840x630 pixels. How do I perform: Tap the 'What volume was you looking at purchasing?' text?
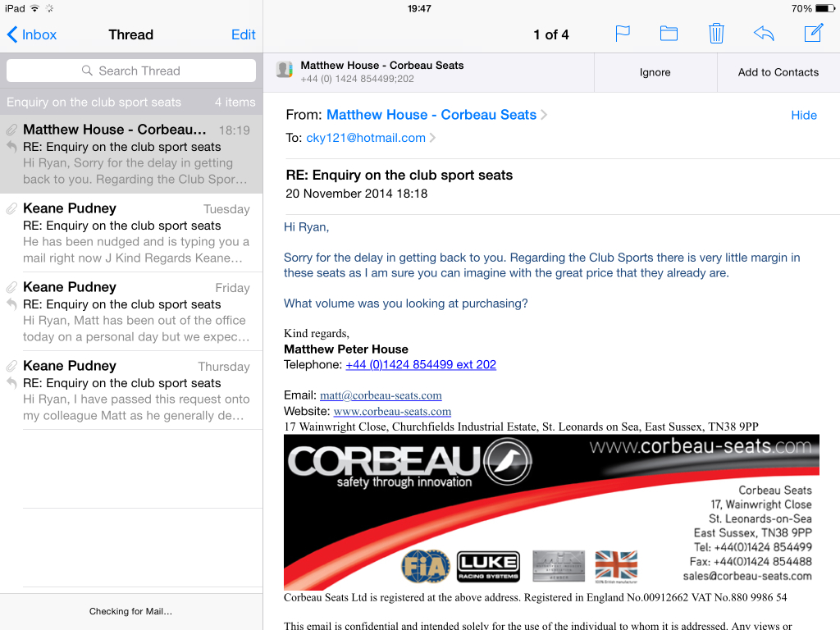click(x=405, y=304)
